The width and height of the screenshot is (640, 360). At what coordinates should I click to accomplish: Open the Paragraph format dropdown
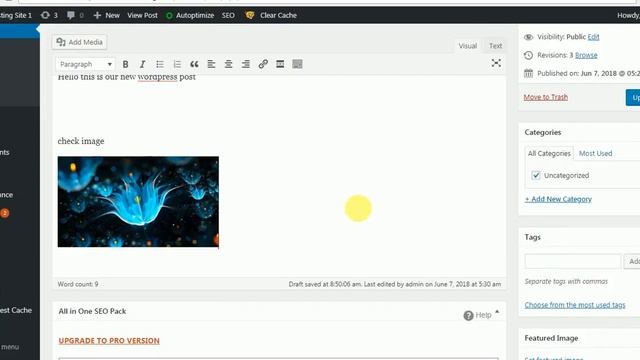(x=85, y=64)
